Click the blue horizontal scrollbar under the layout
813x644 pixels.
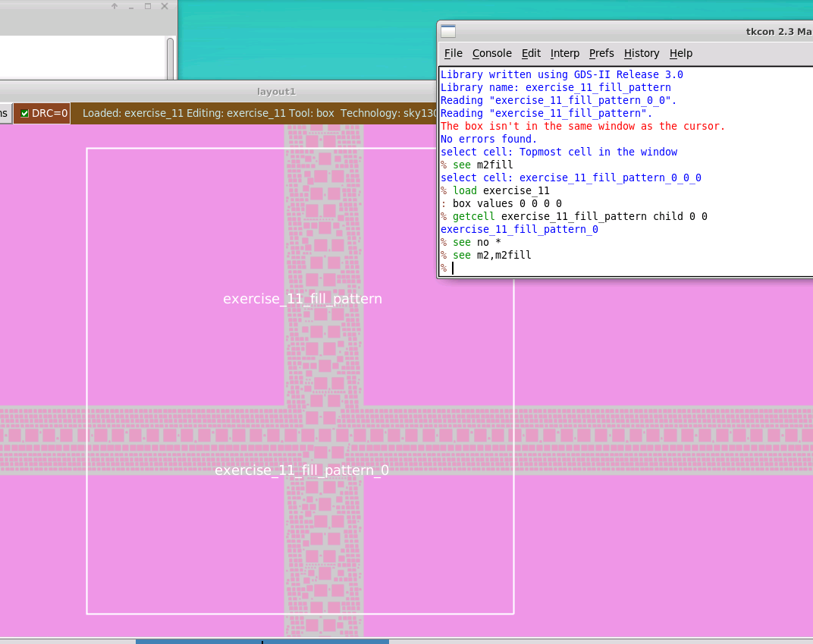262,642
